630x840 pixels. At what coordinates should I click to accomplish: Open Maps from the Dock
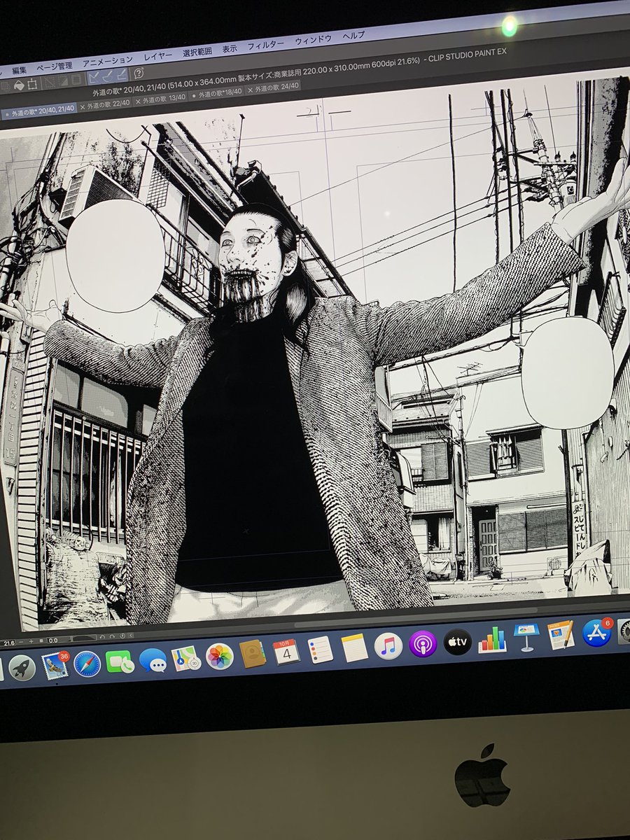click(185, 658)
